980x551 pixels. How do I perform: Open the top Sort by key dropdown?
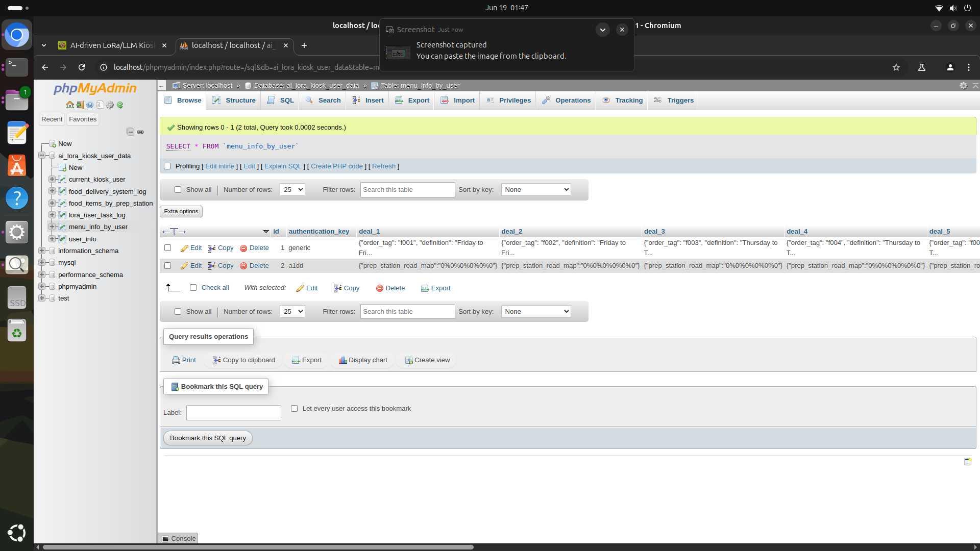536,190
